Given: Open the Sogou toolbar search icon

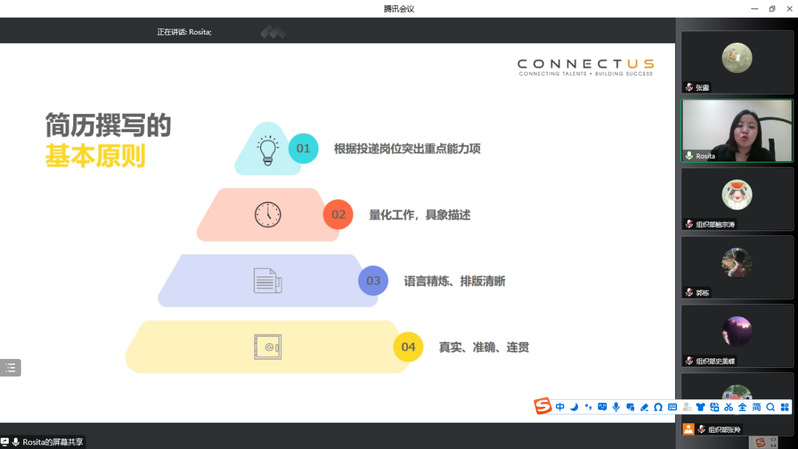Looking at the screenshot, I should (x=770, y=407).
